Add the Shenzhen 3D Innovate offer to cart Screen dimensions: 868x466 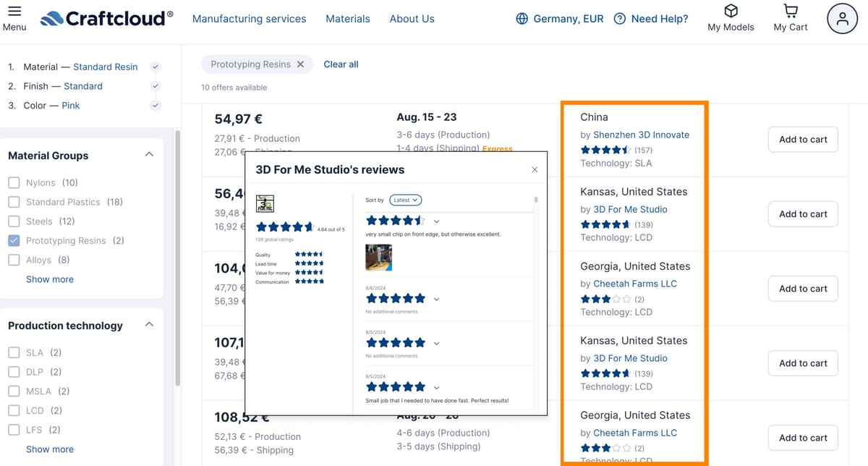pyautogui.click(x=803, y=140)
